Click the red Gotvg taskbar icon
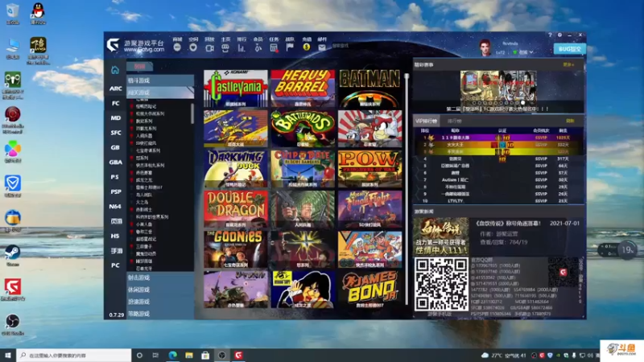 point(238,355)
